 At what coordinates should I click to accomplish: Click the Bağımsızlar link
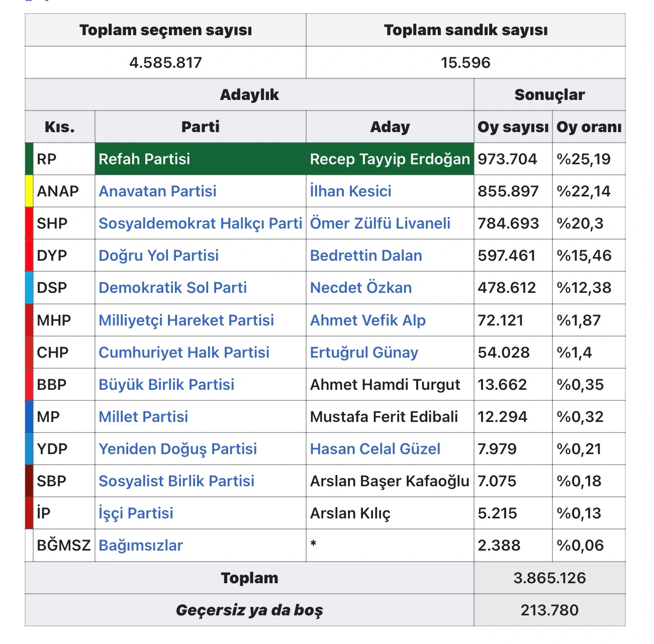click(x=140, y=546)
